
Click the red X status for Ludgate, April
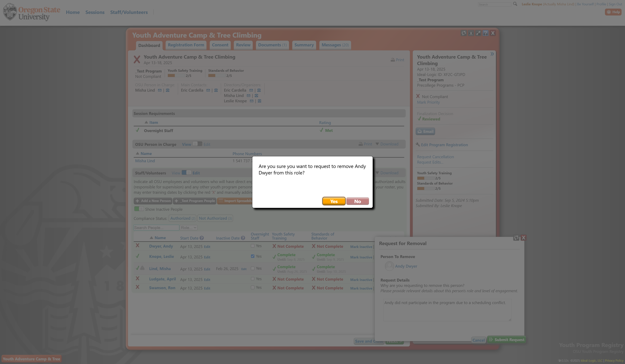tap(137, 278)
